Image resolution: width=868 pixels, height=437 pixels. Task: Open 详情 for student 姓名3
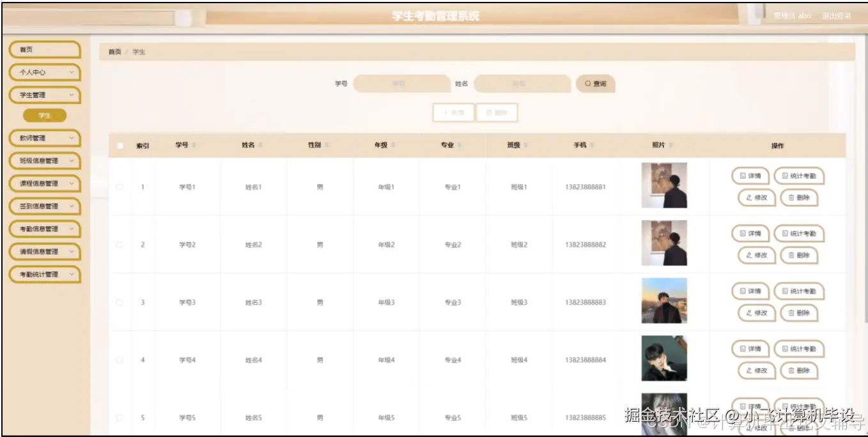[750, 291]
